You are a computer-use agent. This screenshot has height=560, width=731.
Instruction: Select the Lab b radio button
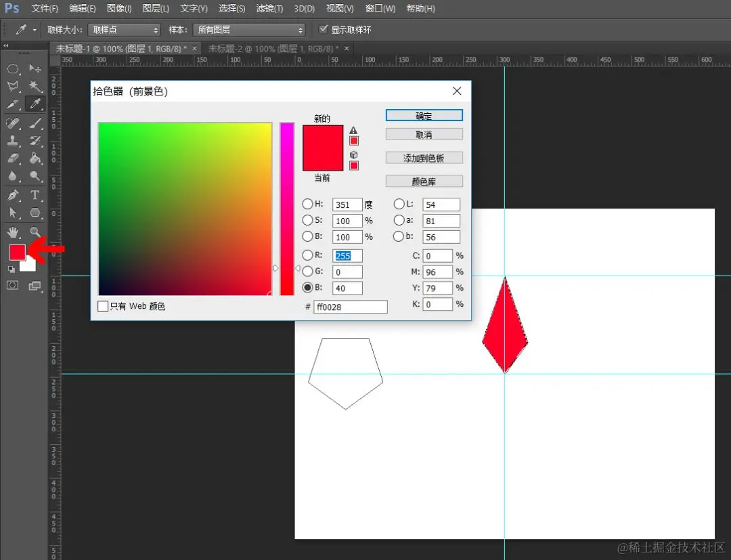click(398, 236)
